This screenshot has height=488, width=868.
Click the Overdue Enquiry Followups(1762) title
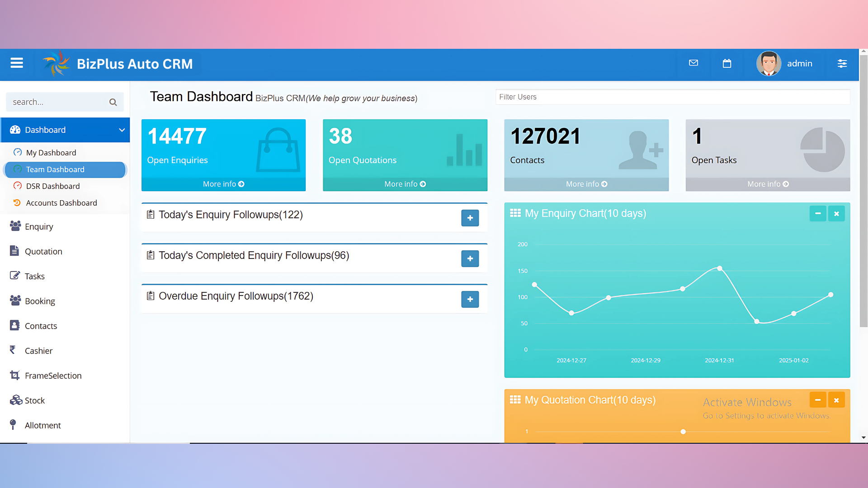[236, 296]
